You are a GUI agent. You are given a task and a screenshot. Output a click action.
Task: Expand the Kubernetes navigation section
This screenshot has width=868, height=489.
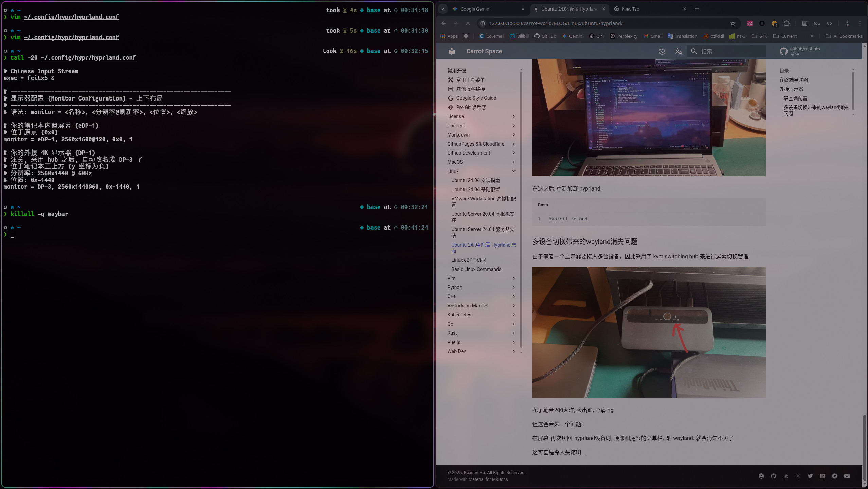pyautogui.click(x=513, y=315)
